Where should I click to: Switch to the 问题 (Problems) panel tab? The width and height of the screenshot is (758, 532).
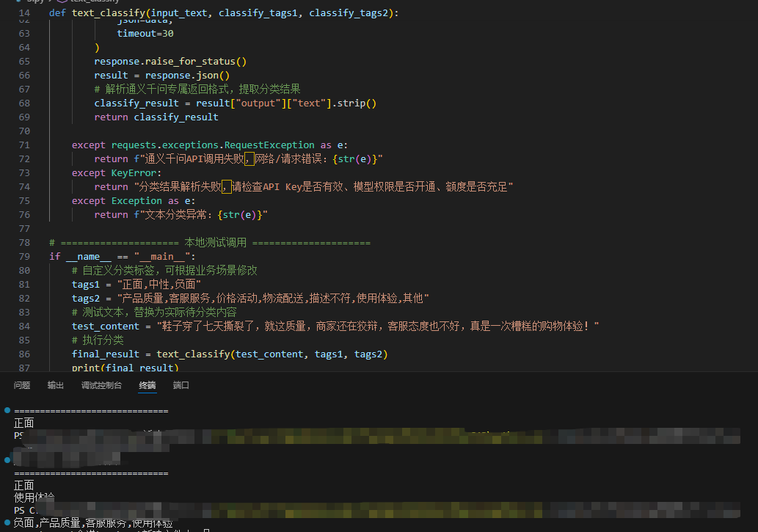point(21,385)
